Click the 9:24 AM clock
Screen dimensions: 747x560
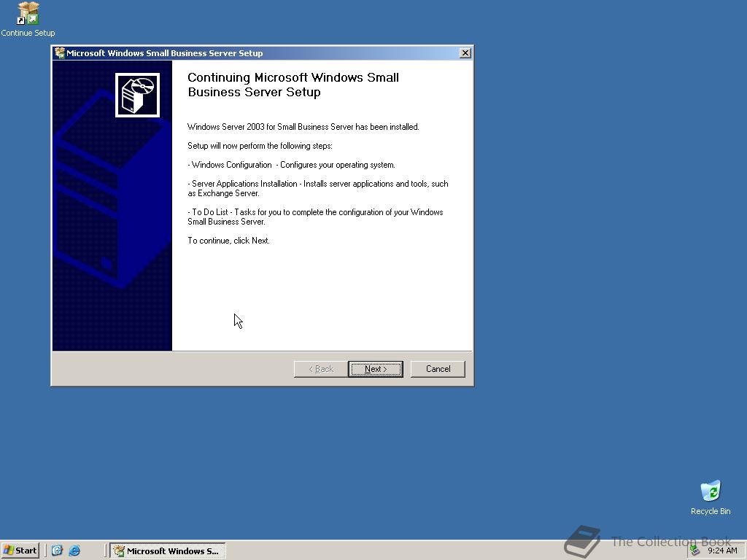coord(722,551)
